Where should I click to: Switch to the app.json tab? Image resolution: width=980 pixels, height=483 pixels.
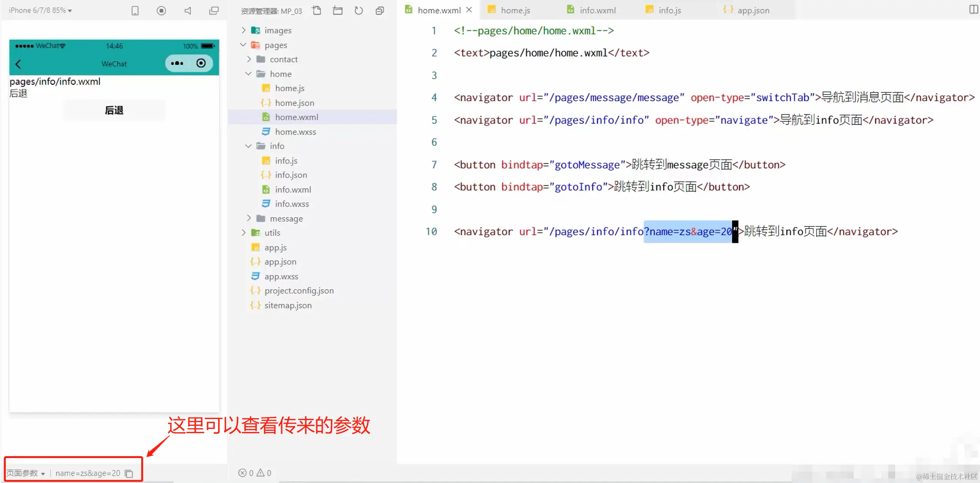(x=753, y=10)
